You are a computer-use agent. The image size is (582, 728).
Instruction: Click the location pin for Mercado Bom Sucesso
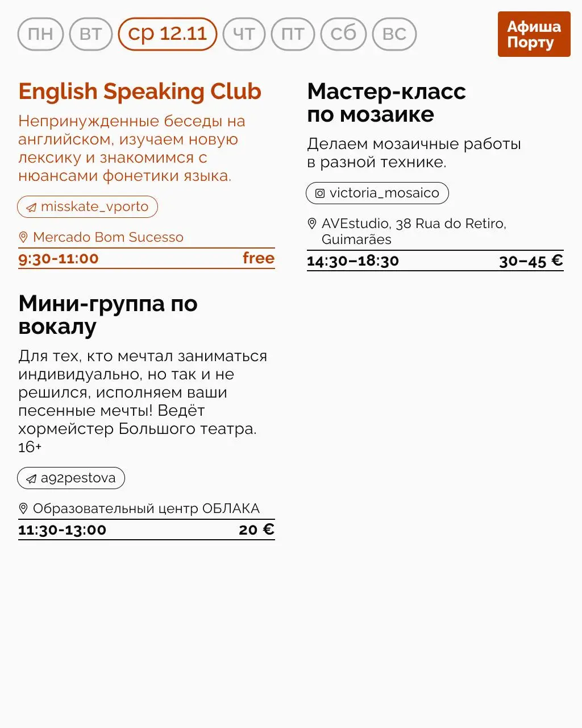pos(24,235)
